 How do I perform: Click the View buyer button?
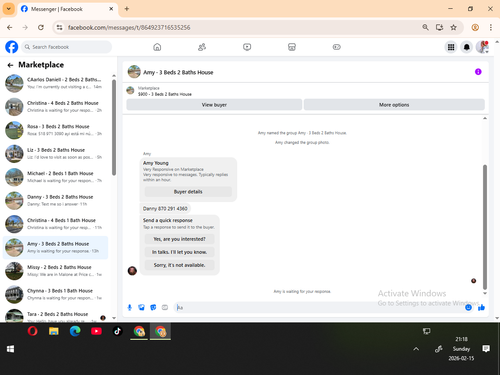214,105
